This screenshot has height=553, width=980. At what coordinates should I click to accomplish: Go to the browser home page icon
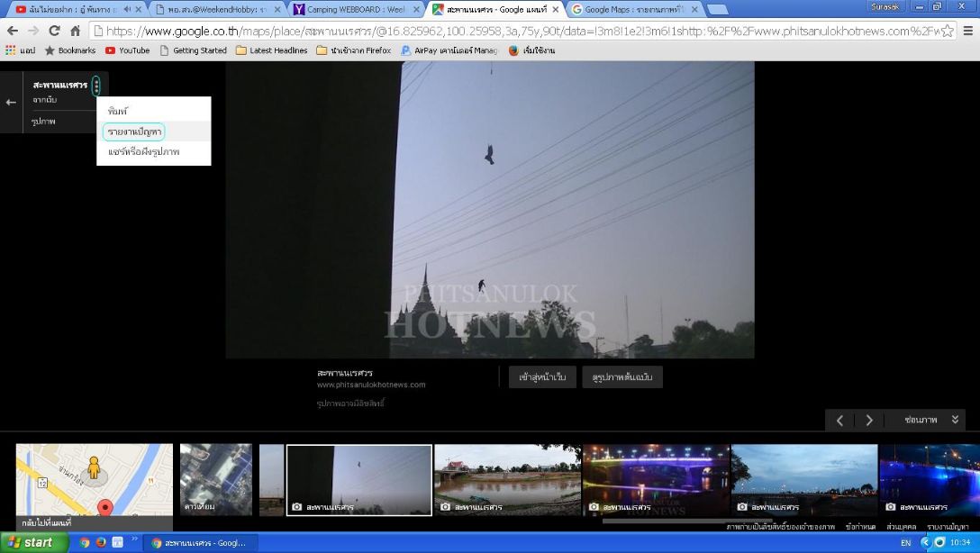pyautogui.click(x=76, y=31)
